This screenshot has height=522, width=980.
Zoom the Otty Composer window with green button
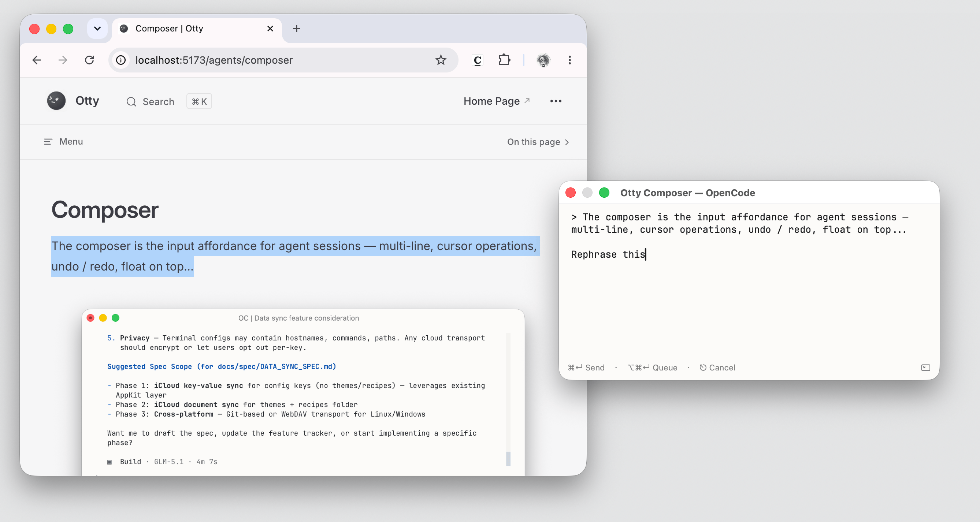(x=604, y=193)
